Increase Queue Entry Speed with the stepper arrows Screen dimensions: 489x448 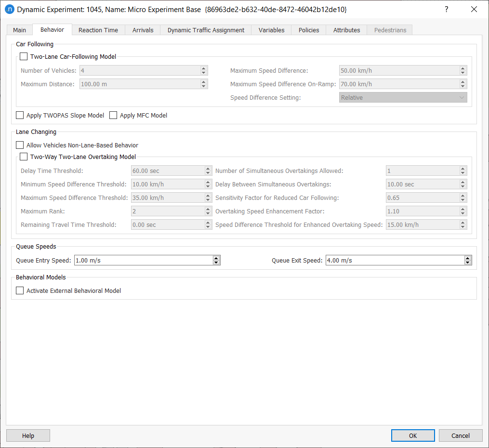pyautogui.click(x=216, y=260)
